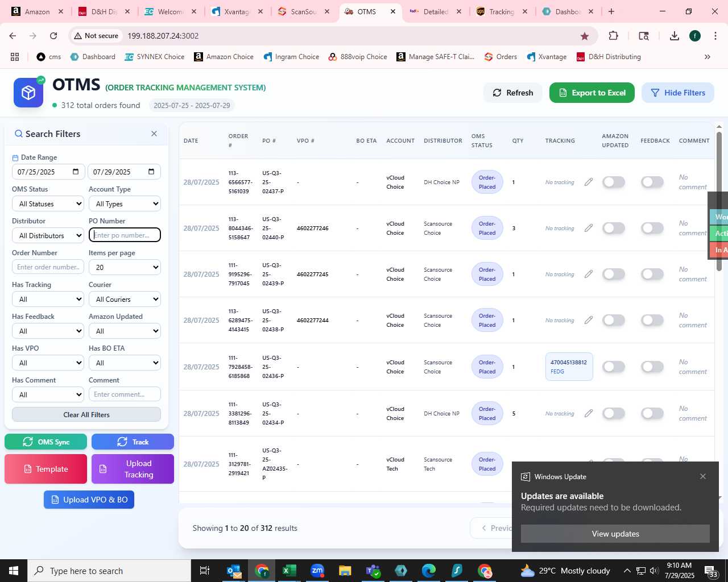Reload the page in browser
Viewport: 728px width, 582px height.
53,36
